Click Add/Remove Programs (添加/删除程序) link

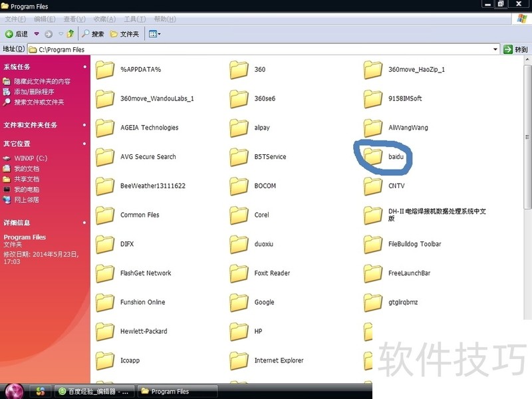pos(34,92)
